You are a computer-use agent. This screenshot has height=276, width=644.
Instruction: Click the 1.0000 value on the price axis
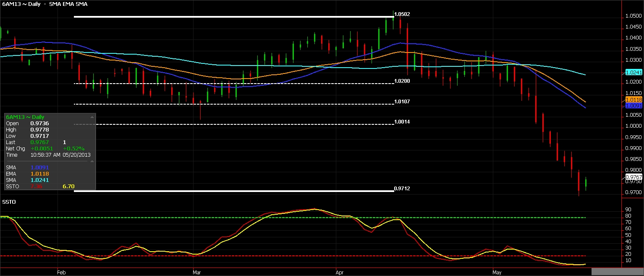[x=633, y=126]
